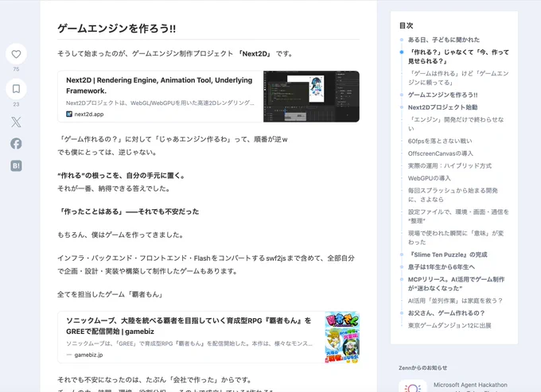Jump to Next2Dプロジェクト始動 in table of contents

[442, 107]
